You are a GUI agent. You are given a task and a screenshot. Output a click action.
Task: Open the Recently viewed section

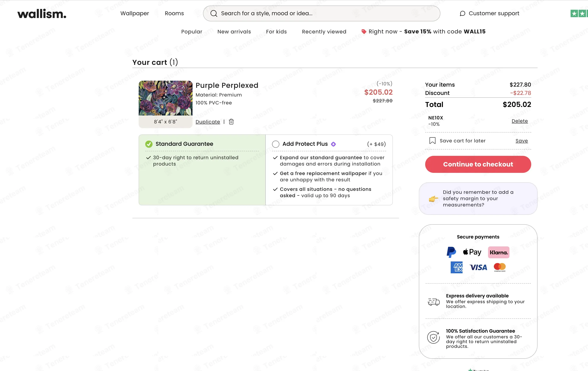(324, 31)
